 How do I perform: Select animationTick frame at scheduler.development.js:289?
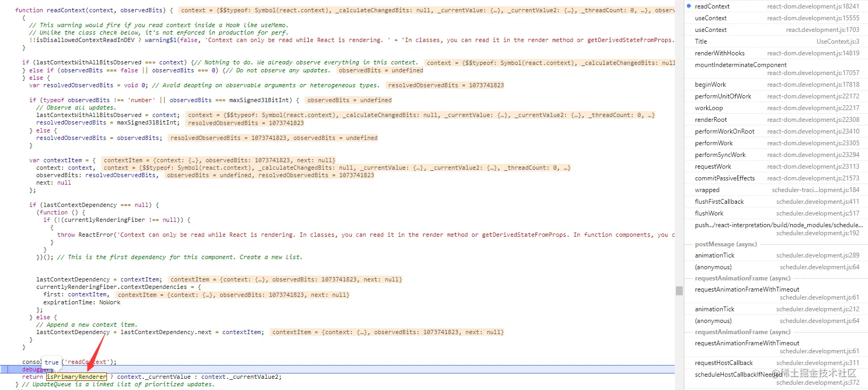point(776,255)
